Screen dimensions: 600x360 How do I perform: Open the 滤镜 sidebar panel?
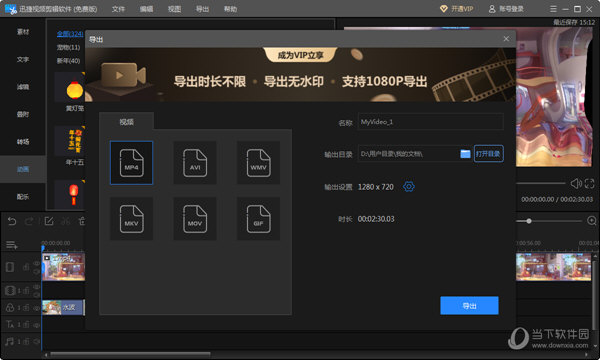tap(23, 87)
